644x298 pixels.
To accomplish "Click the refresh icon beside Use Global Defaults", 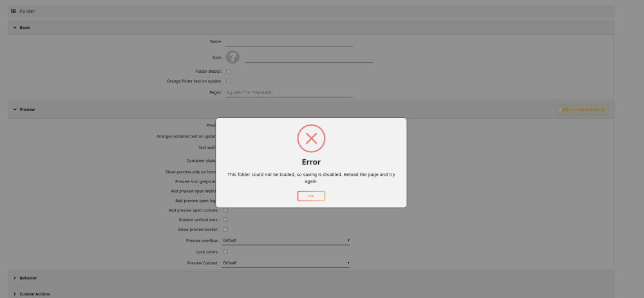I will tap(565, 110).
